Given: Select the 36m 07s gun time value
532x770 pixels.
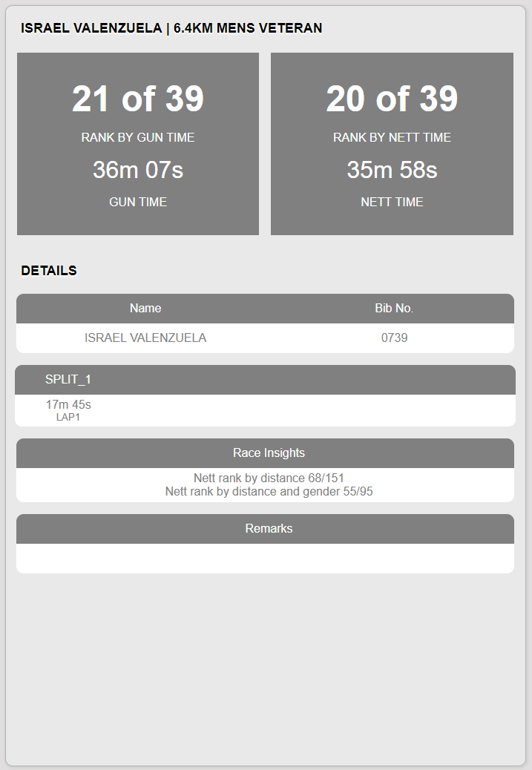Looking at the screenshot, I should tap(138, 170).
